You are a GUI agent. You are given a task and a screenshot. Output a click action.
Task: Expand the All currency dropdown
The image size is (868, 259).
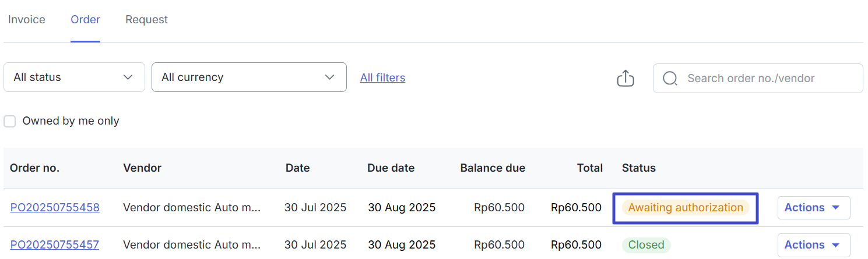coord(249,77)
